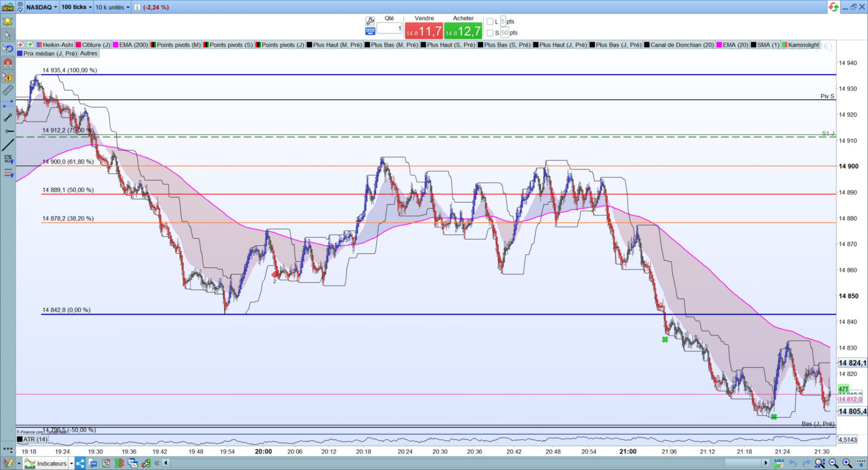Click the Autres button

click(x=89, y=54)
